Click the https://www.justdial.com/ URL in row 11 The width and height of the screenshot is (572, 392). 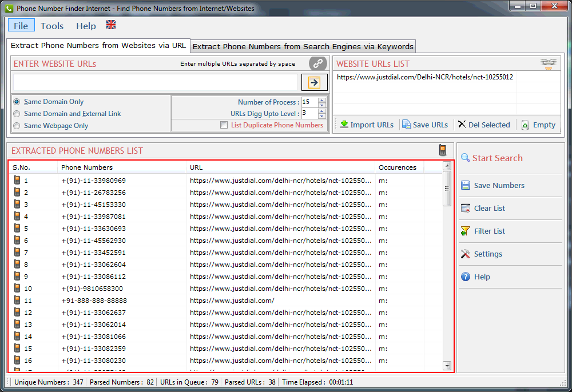232,301
